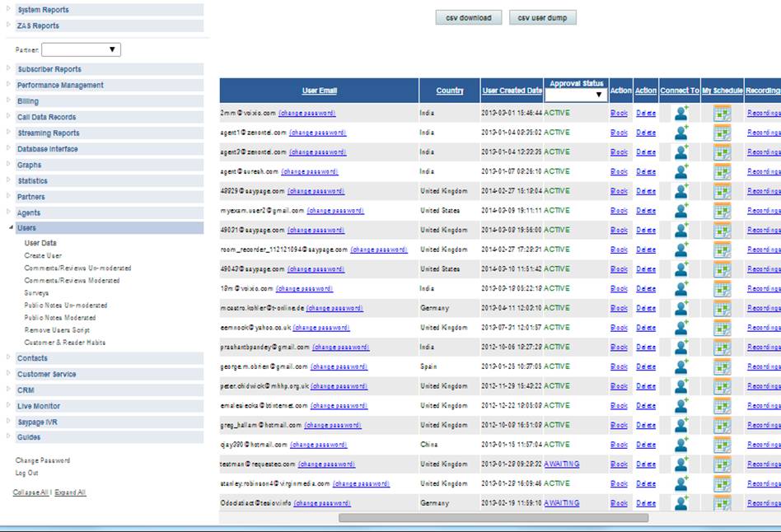Open schedule calendar icon for myexam.user2@gmail.com

722,211
